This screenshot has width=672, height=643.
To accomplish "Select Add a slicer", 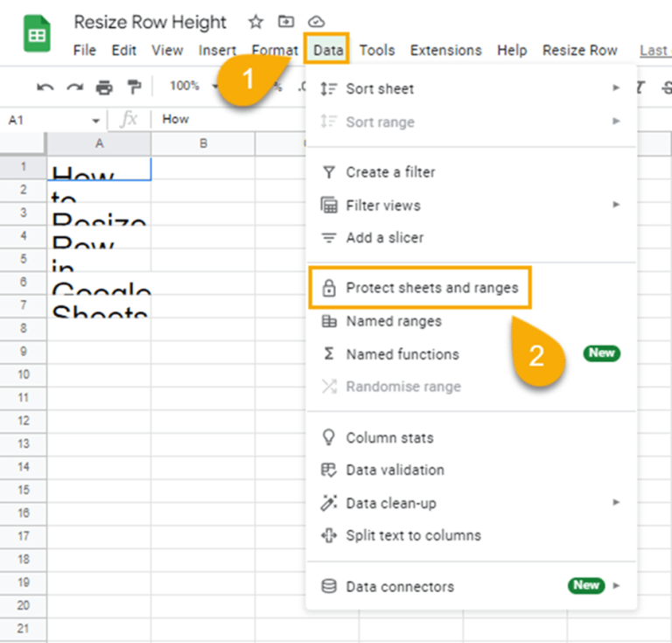I will coord(472,238).
